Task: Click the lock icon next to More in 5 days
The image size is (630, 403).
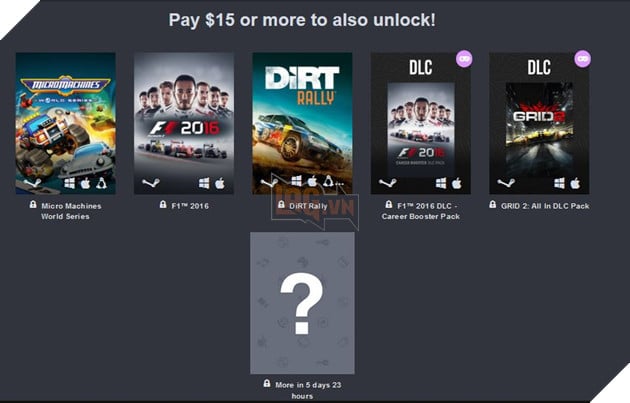Action: 267,383
